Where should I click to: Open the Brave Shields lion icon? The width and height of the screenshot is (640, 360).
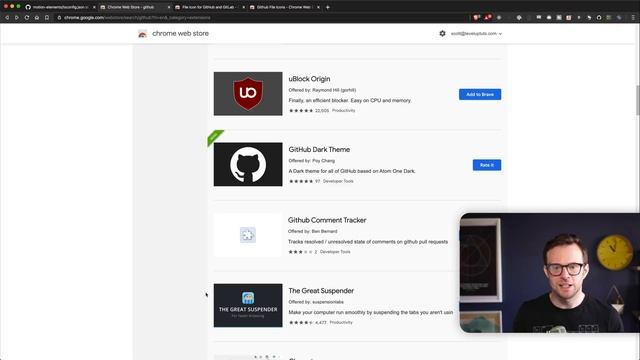pos(476,18)
